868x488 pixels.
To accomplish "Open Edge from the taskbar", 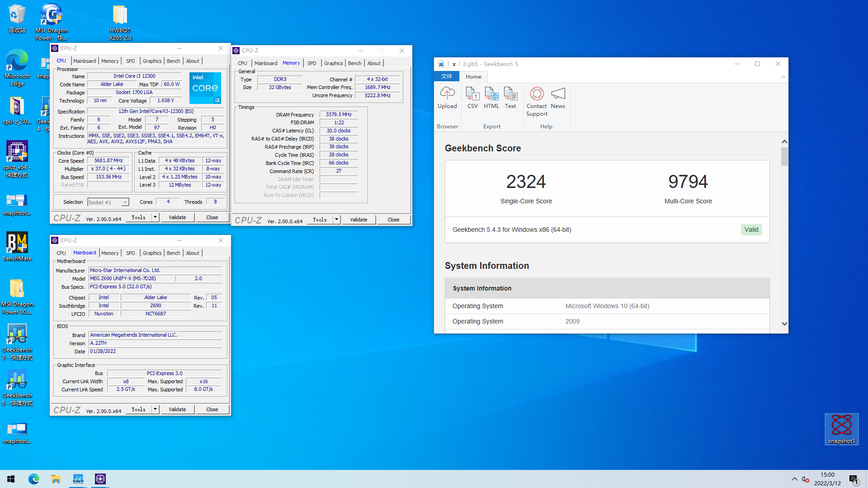I will click(34, 479).
